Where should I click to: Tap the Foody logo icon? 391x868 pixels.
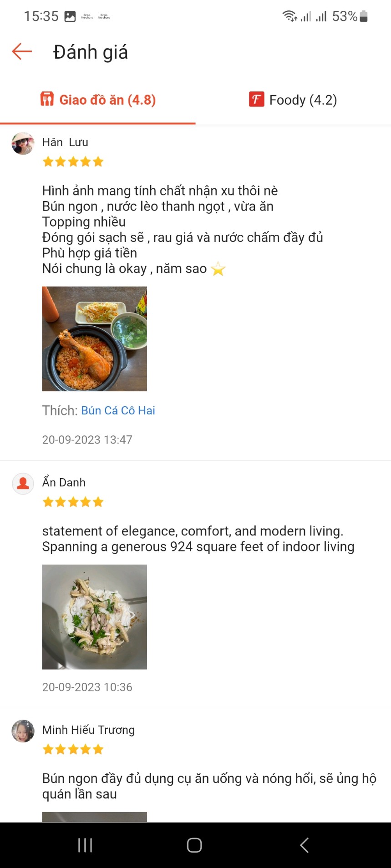[256, 99]
